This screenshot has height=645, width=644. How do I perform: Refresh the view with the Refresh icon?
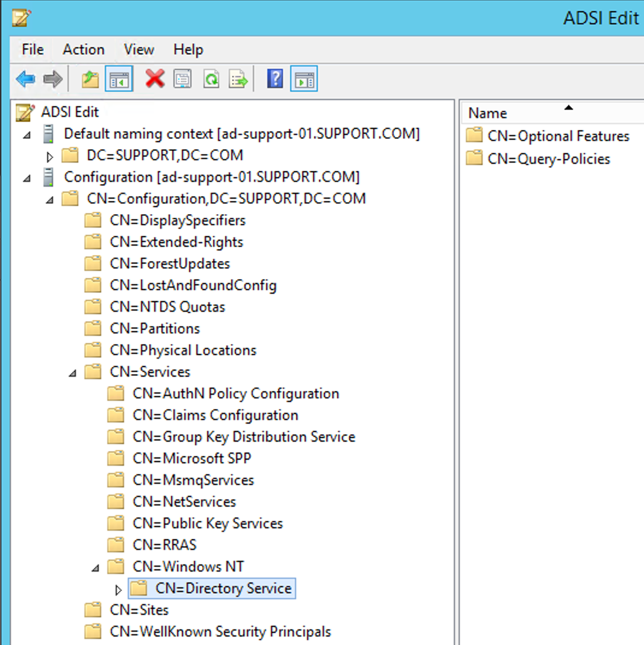coord(211,79)
